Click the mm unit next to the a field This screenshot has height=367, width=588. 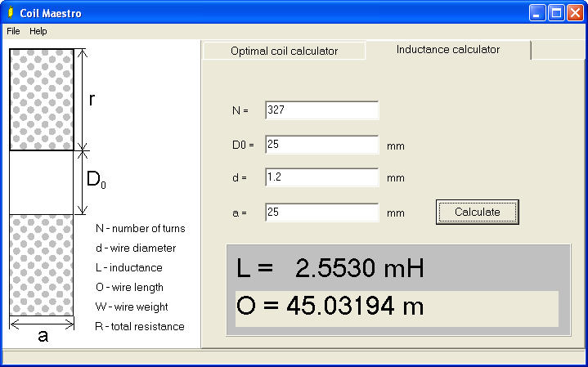(x=396, y=213)
